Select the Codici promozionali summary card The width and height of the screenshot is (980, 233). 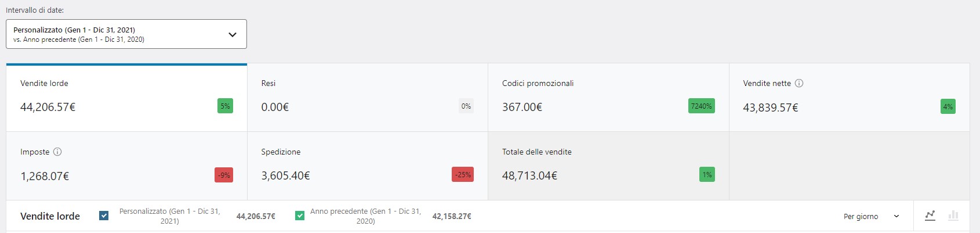608,97
